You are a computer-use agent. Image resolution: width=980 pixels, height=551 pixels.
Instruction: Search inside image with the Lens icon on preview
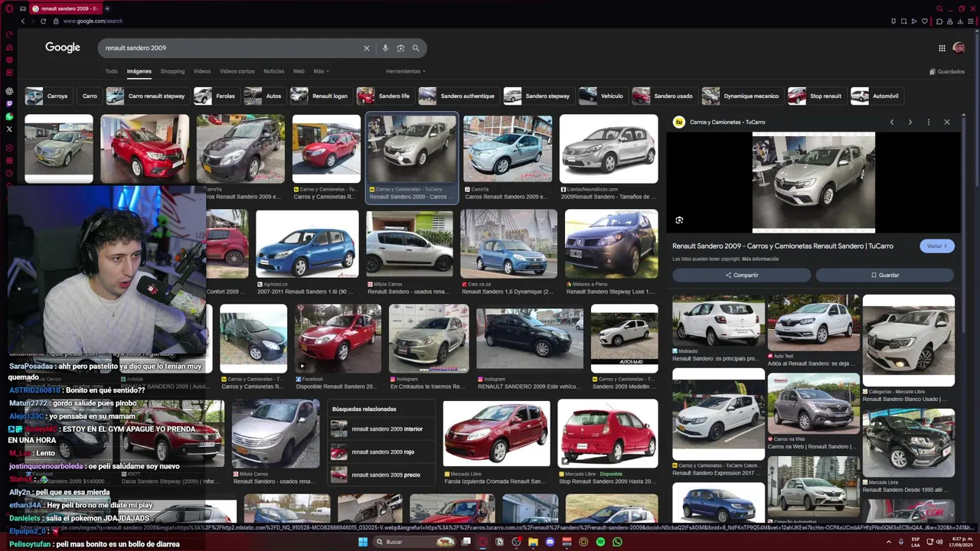click(679, 220)
